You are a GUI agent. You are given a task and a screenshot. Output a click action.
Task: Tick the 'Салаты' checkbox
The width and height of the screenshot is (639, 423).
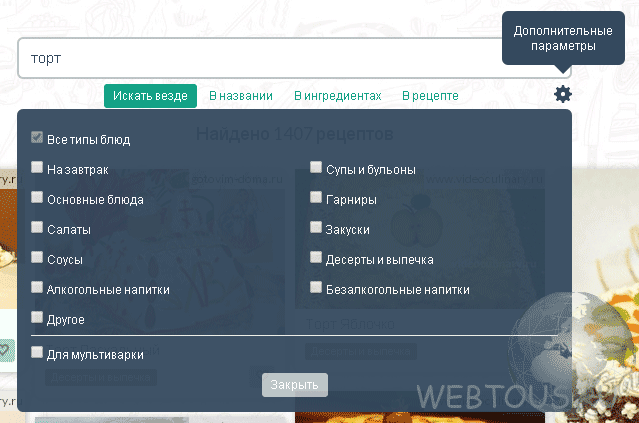[x=37, y=227]
